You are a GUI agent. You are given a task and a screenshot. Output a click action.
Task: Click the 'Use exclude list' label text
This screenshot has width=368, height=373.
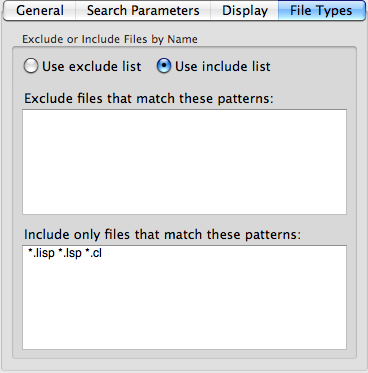pos(92,66)
